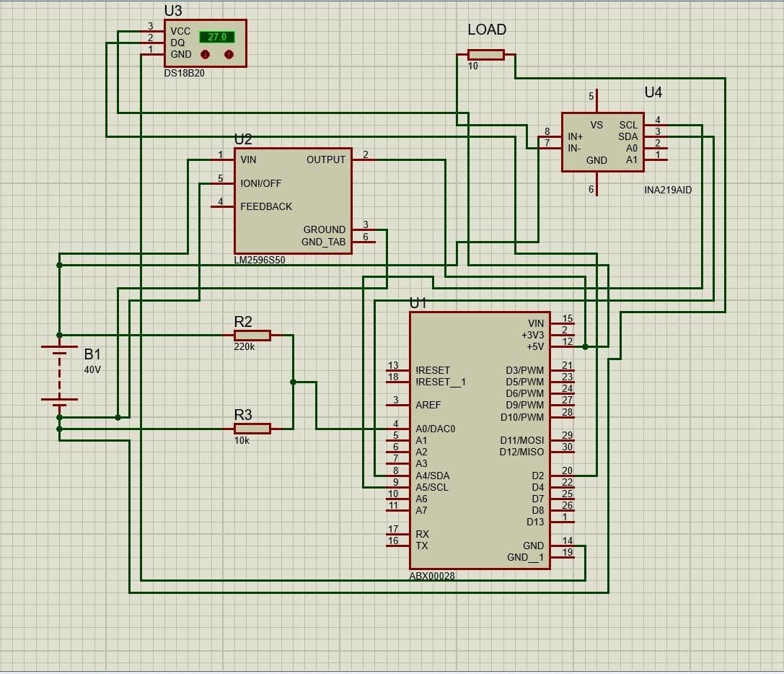Click the LM2596S50 part name label

(x=260, y=261)
